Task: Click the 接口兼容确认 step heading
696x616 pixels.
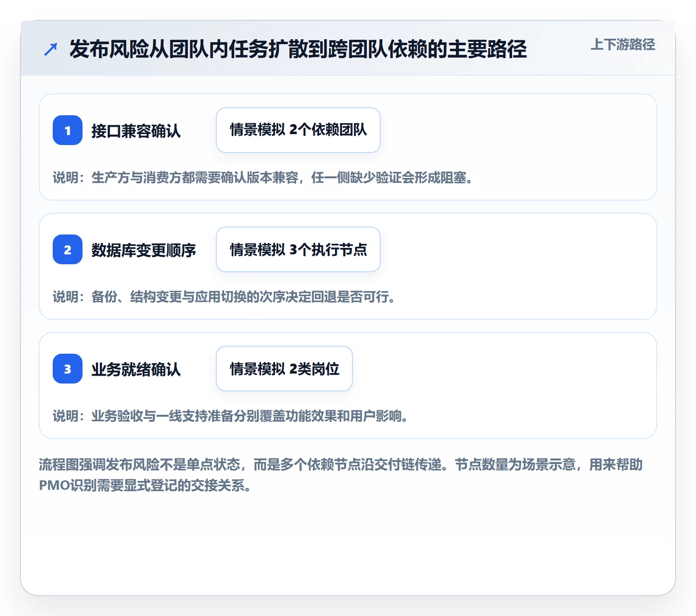Action: (136, 131)
